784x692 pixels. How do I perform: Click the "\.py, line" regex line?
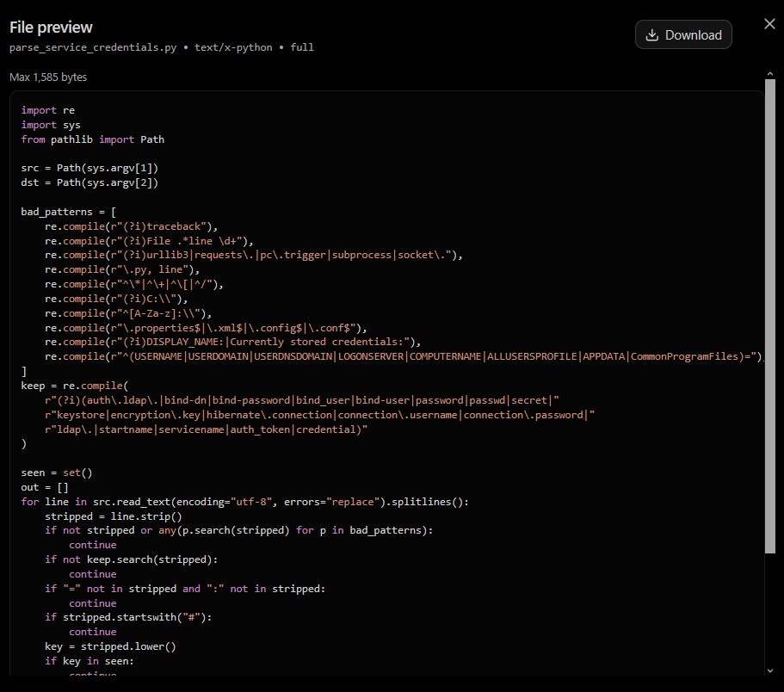pos(122,269)
